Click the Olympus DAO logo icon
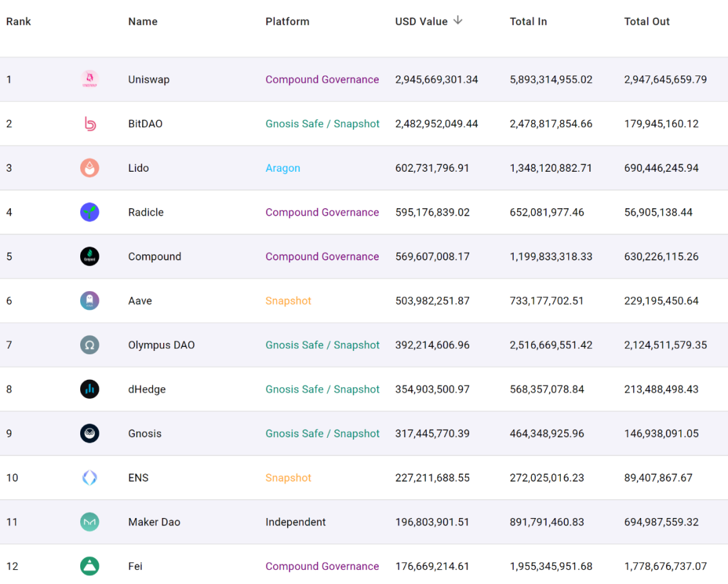Image resolution: width=728 pixels, height=584 pixels. coord(90,346)
